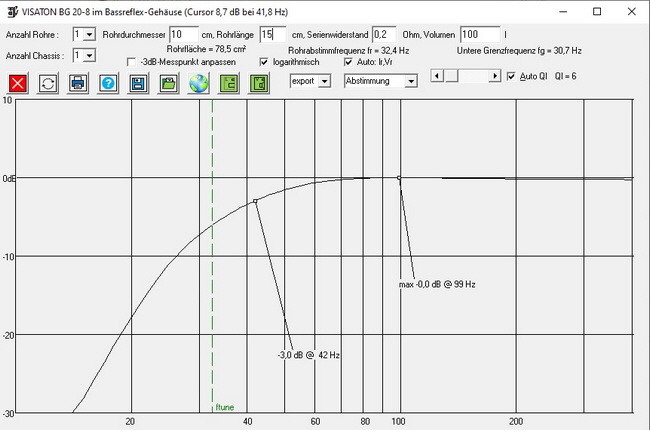Image resolution: width=650 pixels, height=430 pixels.
Task: Click the -3,0 dB @ 42 Hz label
Action: pyautogui.click(x=309, y=355)
